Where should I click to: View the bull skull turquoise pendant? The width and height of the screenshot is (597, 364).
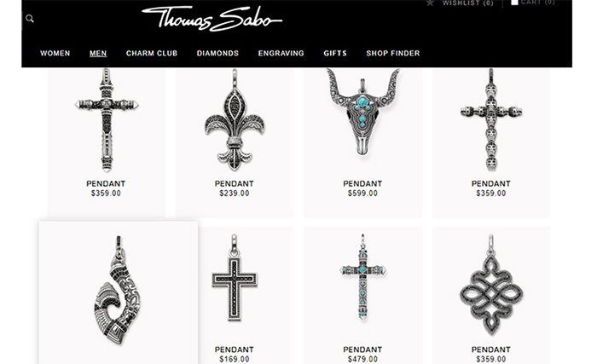(x=362, y=113)
